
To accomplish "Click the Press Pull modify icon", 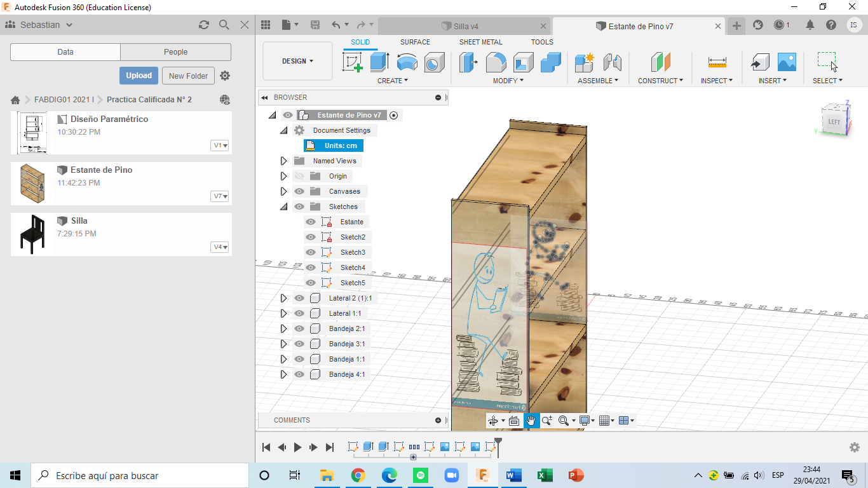I will click(468, 62).
